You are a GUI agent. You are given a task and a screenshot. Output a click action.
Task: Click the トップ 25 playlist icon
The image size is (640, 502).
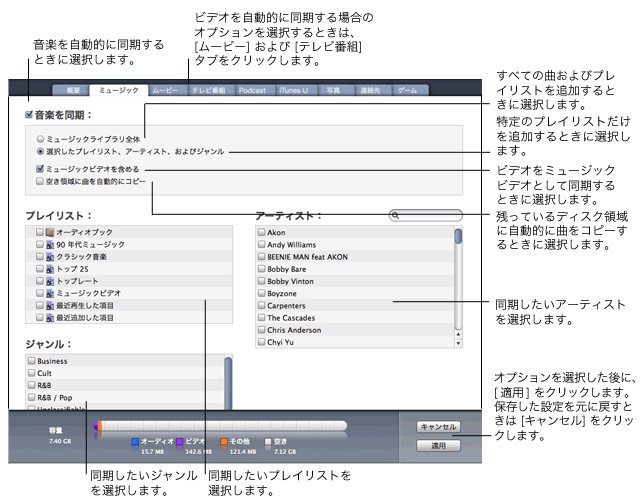click(x=50, y=269)
